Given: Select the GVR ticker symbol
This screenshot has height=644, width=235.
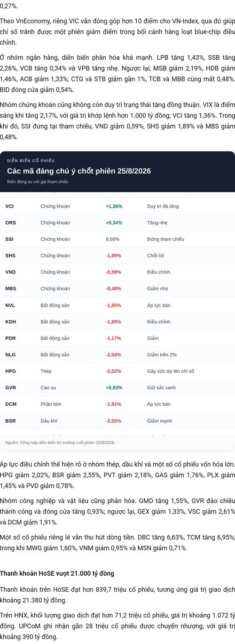Looking at the screenshot, I should pyautogui.click(x=10, y=387).
